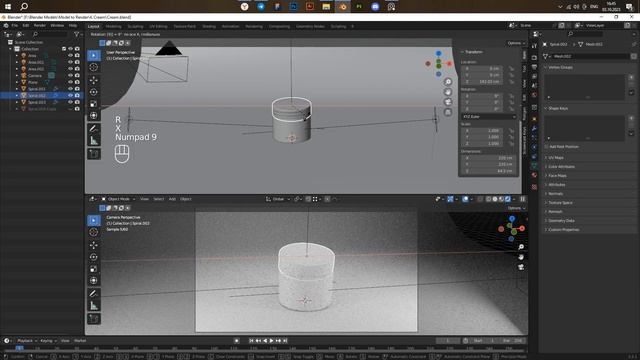Toggle rendered shading mode in lower viewport header
This screenshot has width=640, height=360.
(x=508, y=199)
